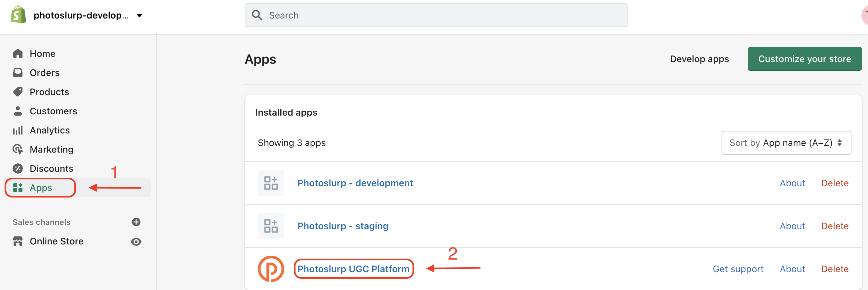Open Photoslurp - development app
Screen dimensions: 868x290
point(355,183)
